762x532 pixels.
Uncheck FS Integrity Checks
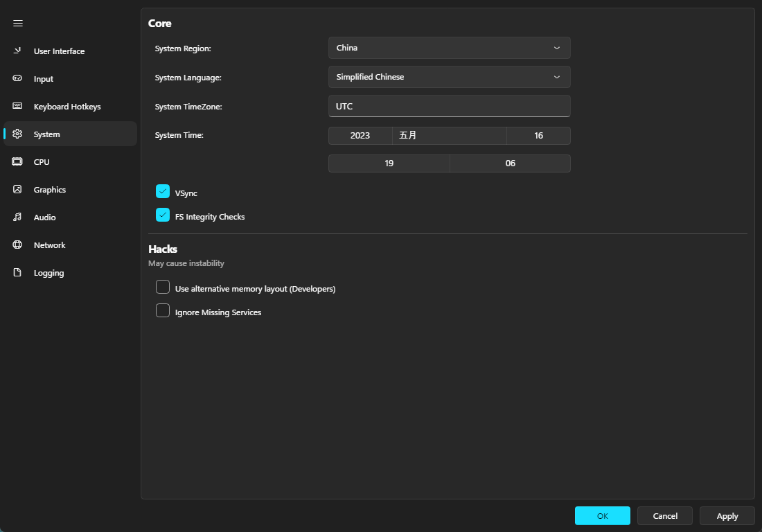tap(163, 215)
